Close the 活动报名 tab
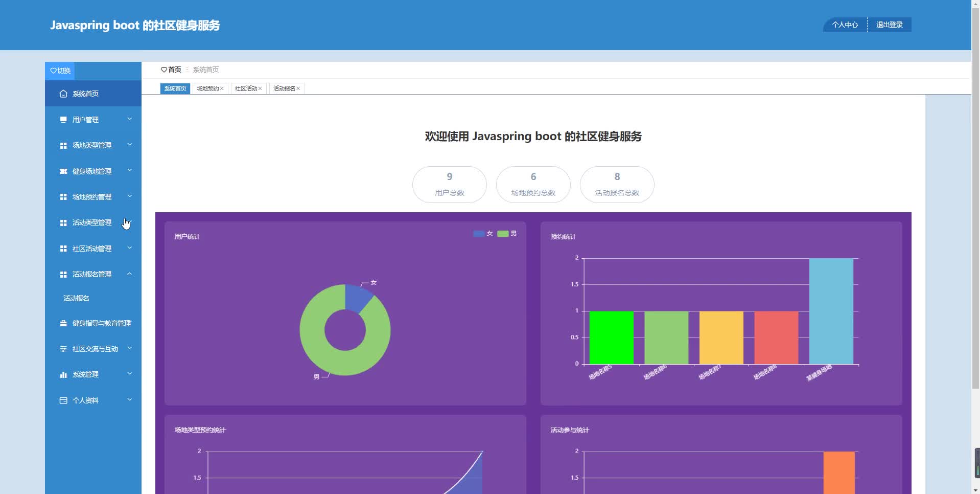The width and height of the screenshot is (980, 494). pos(298,88)
